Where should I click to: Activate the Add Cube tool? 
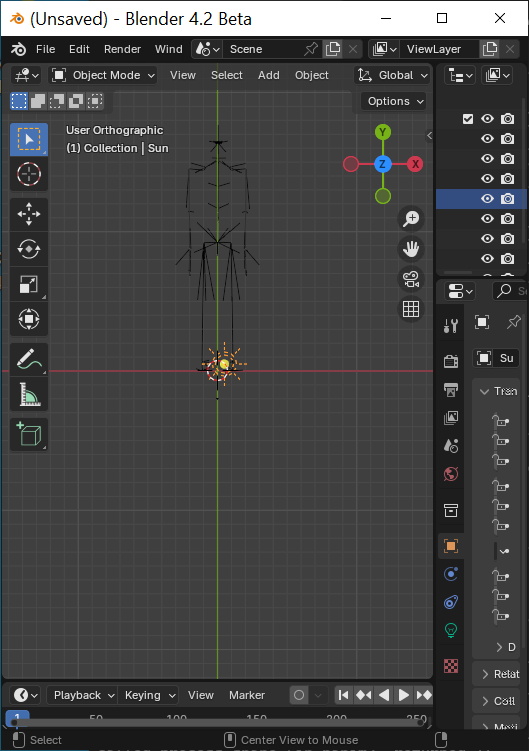click(29, 434)
